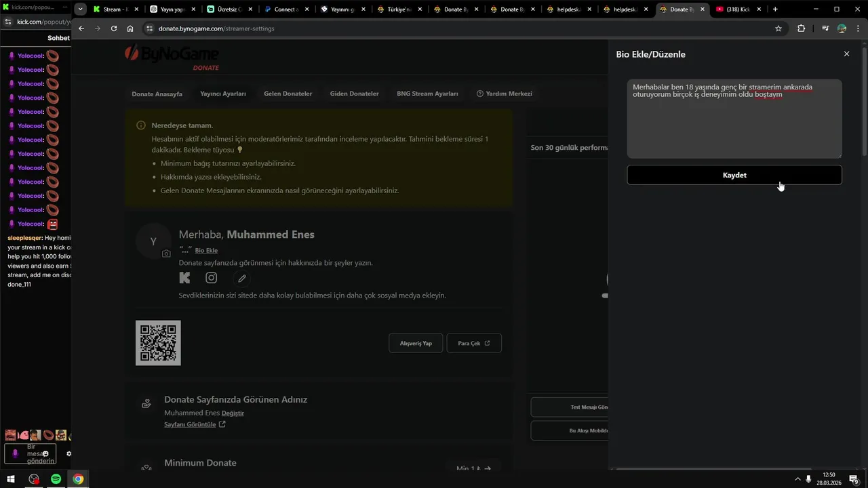Go to Gelen Donateler
Image resolution: width=868 pixels, height=488 pixels.
(288, 94)
